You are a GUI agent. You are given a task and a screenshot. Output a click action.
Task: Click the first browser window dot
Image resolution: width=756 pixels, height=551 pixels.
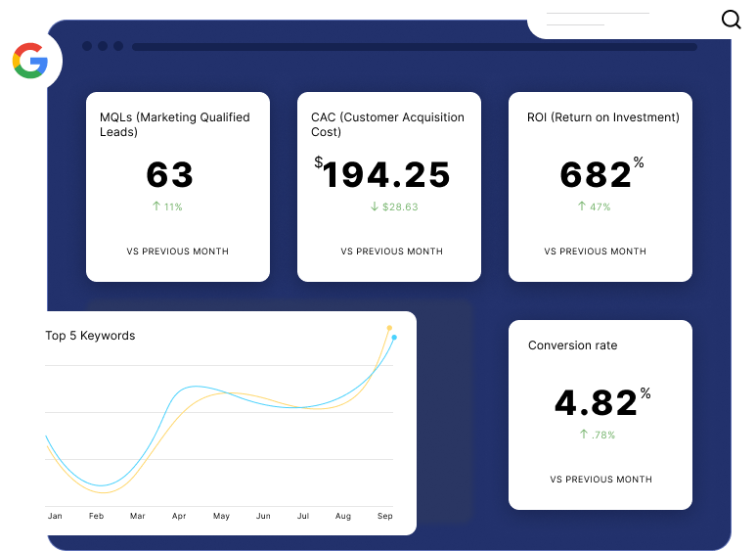[x=87, y=46]
